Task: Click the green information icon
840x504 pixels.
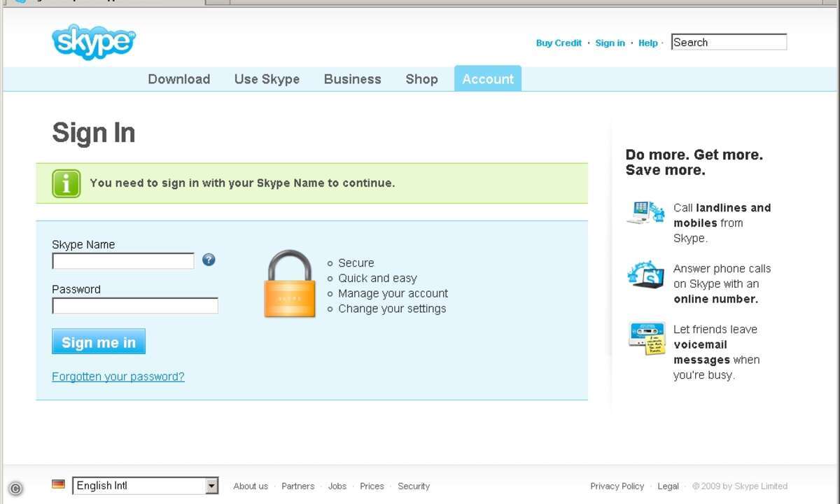Action: click(66, 183)
